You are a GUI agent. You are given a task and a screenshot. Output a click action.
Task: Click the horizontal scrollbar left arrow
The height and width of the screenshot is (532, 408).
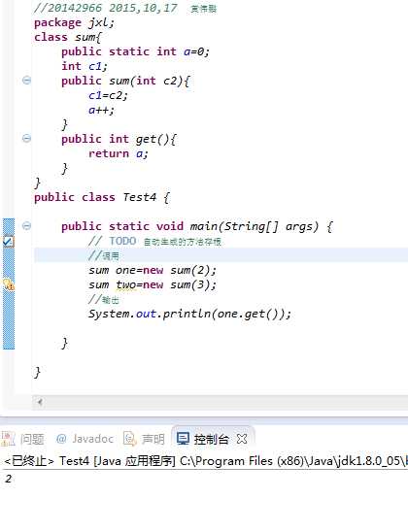40,402
